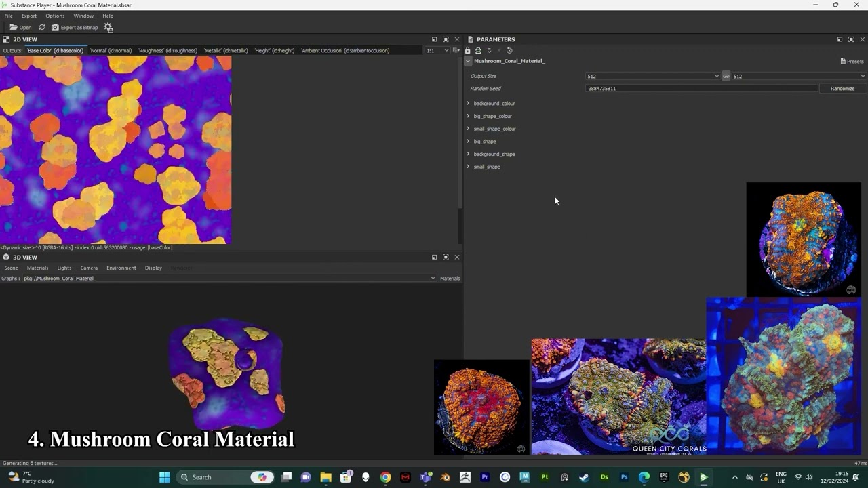The width and height of the screenshot is (868, 488).
Task: Toggle the lock icon in Parameters toolbar
Action: point(467,50)
